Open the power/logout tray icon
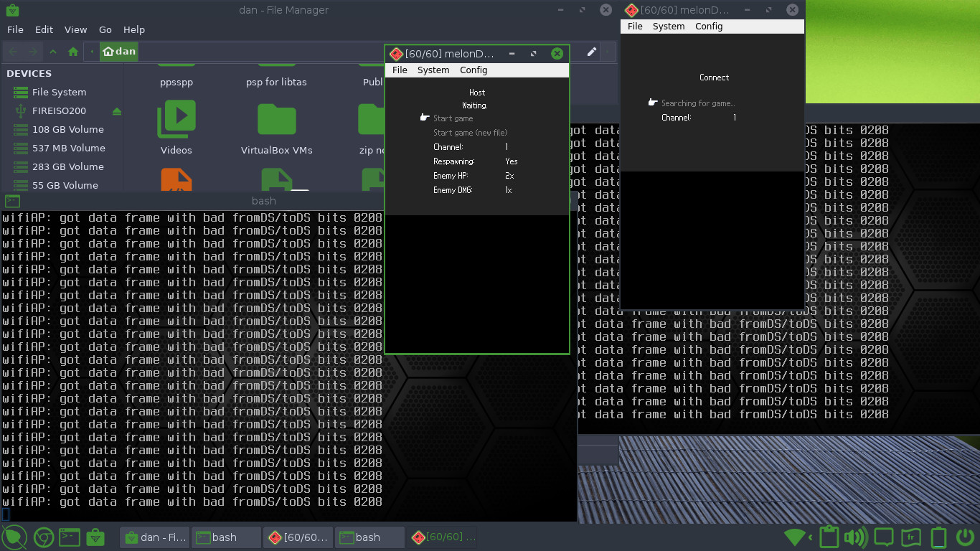The image size is (980, 551). [x=966, y=537]
